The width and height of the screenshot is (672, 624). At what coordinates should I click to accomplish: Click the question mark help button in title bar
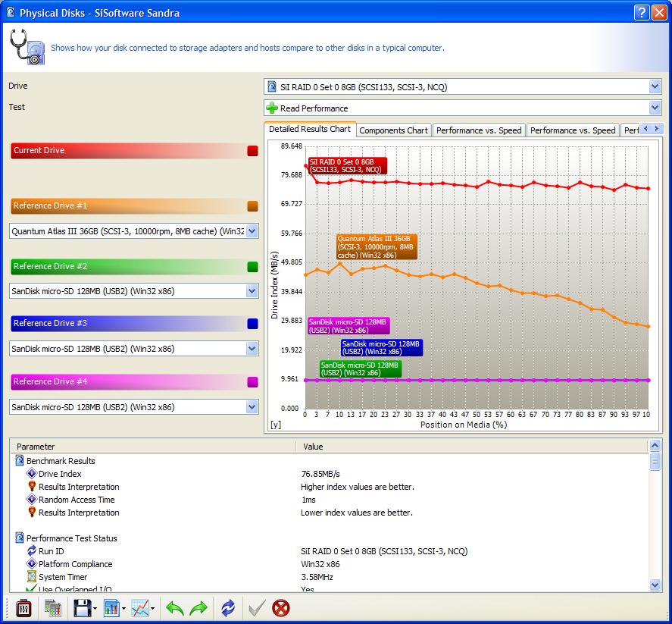[641, 12]
